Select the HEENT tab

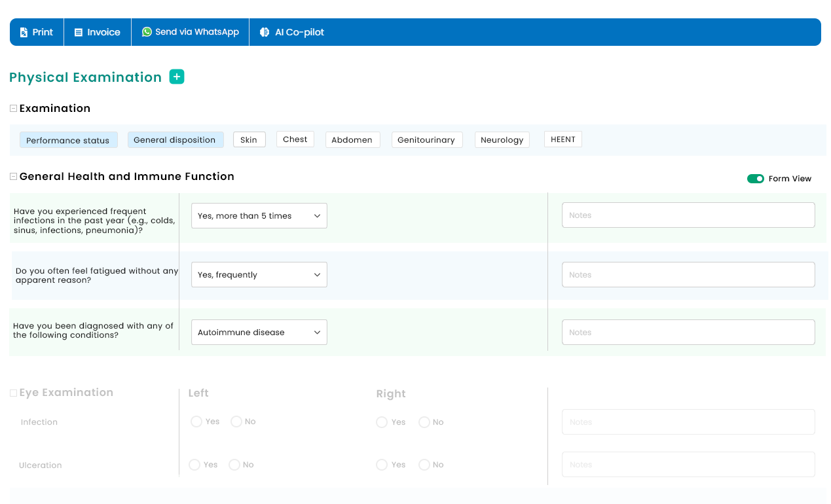(x=563, y=139)
